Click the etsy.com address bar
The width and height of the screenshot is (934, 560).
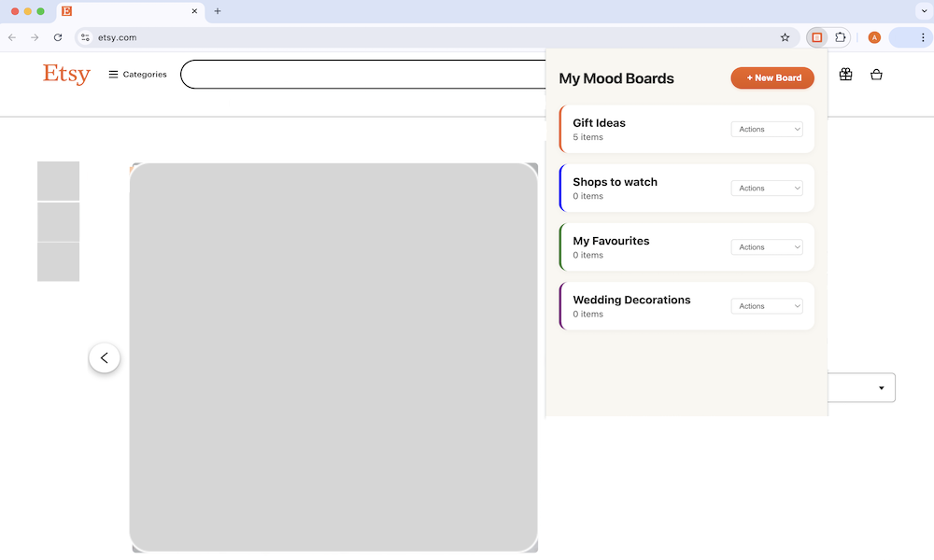tap(435, 37)
